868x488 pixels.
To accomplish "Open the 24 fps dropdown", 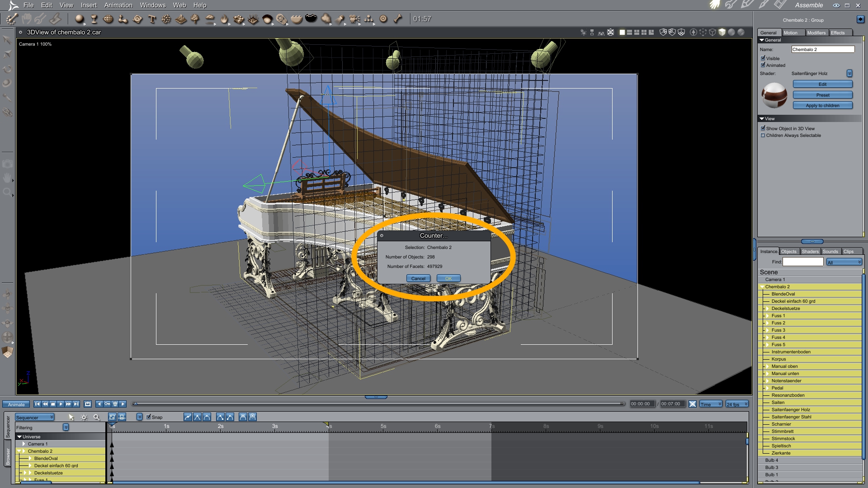I will click(x=737, y=404).
